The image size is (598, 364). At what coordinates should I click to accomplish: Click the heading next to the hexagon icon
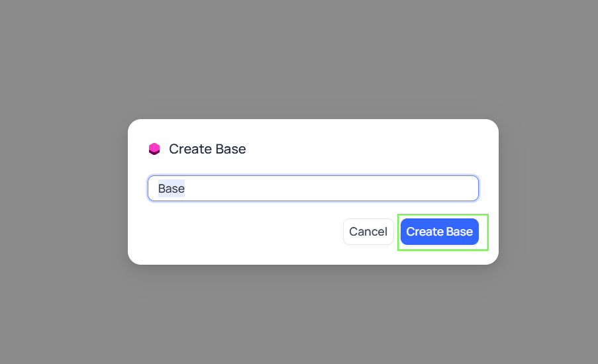[x=207, y=149]
